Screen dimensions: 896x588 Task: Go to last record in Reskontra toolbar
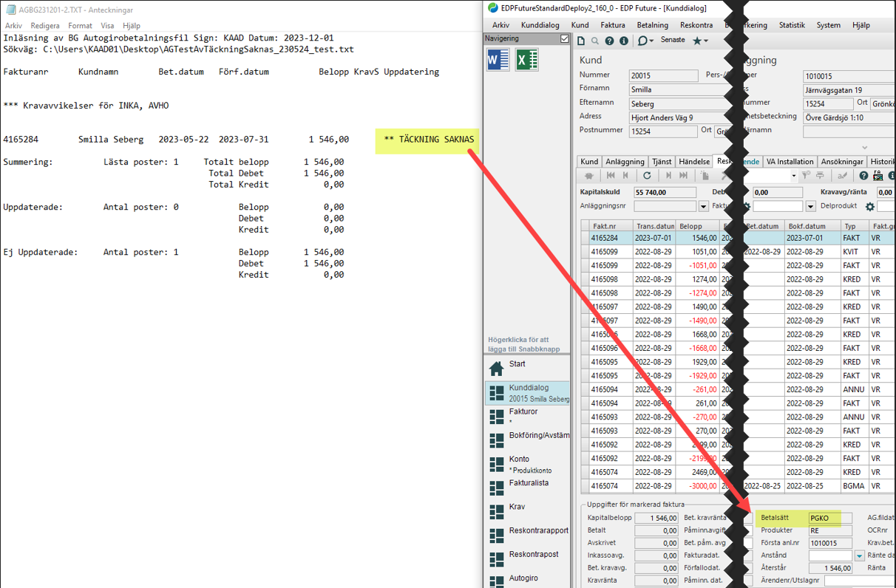[683, 176]
